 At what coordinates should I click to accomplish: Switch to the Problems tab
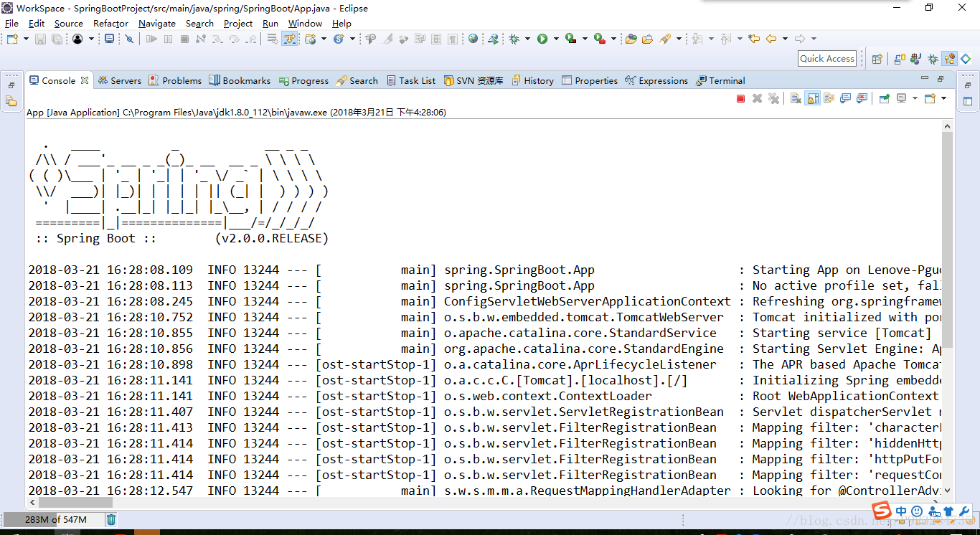(x=175, y=80)
